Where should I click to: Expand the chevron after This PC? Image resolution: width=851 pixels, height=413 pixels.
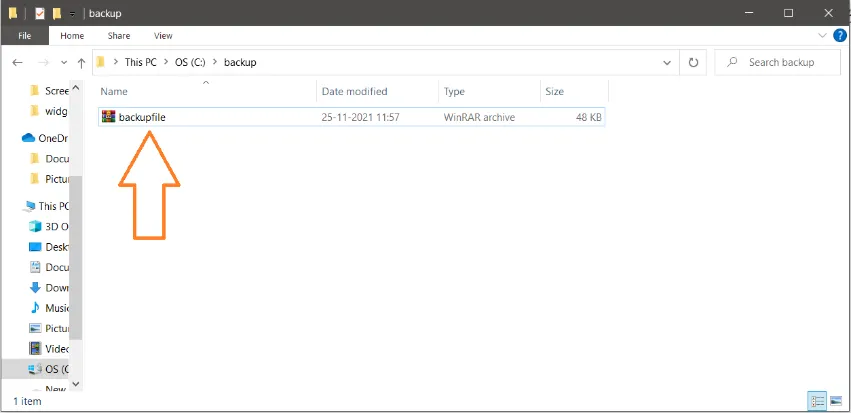166,62
